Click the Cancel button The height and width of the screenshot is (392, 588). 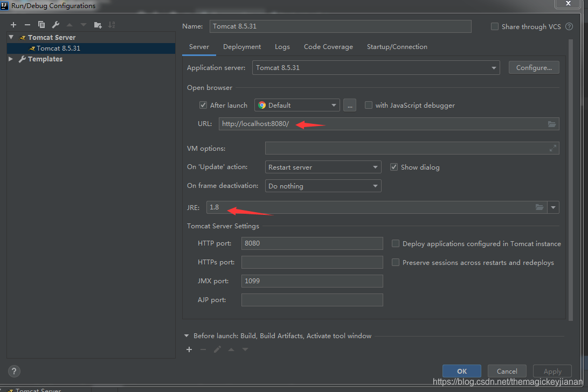click(x=507, y=371)
